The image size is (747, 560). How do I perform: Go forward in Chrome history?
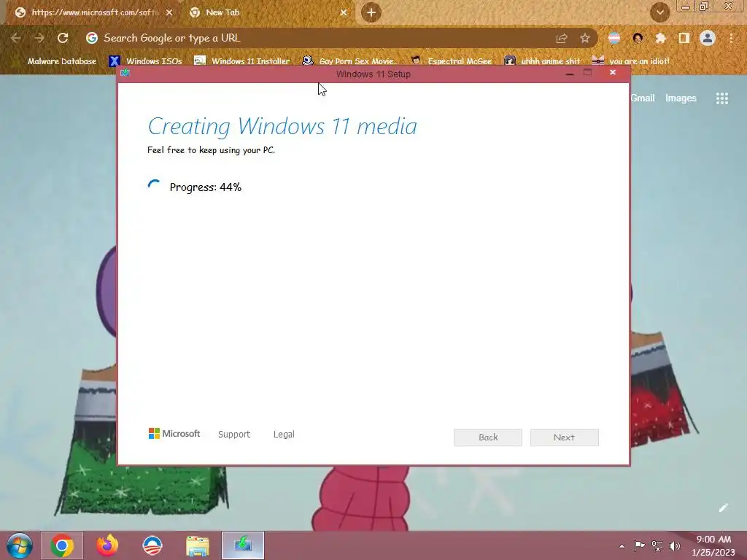point(39,38)
